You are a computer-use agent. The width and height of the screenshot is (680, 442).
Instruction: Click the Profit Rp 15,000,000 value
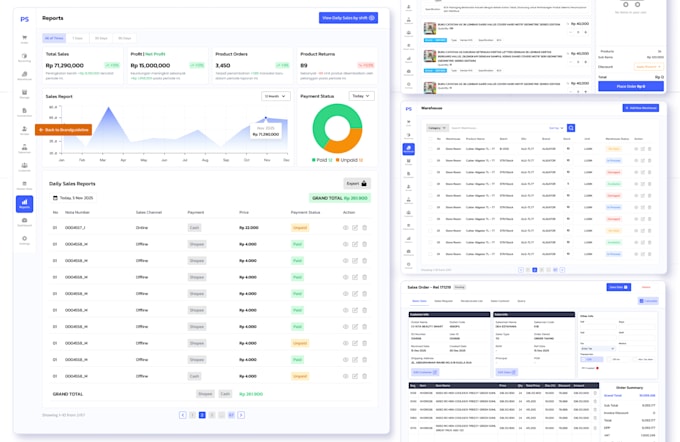click(150, 65)
